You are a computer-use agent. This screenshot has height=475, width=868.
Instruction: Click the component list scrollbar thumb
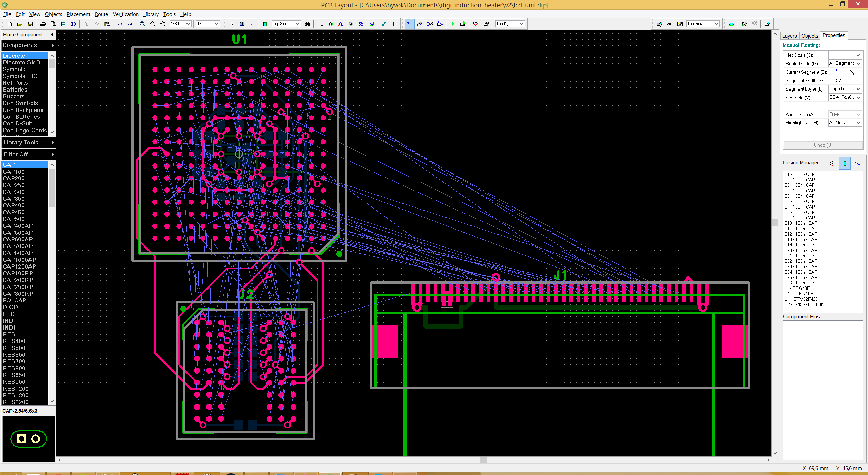(x=52, y=188)
